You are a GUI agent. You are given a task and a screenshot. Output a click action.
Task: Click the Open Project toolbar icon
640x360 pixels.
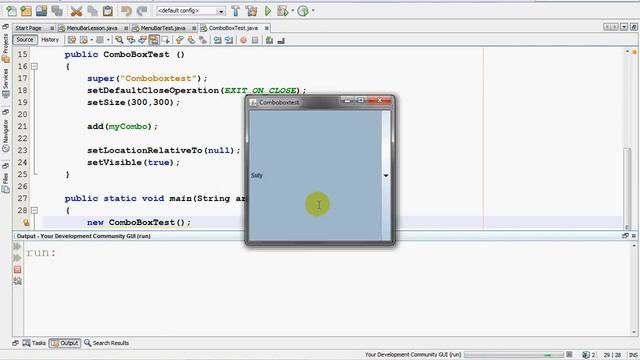[41, 11]
